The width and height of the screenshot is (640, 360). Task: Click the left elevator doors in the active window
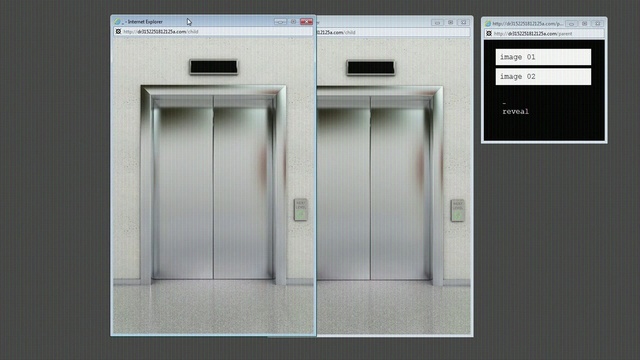[x=213, y=188]
